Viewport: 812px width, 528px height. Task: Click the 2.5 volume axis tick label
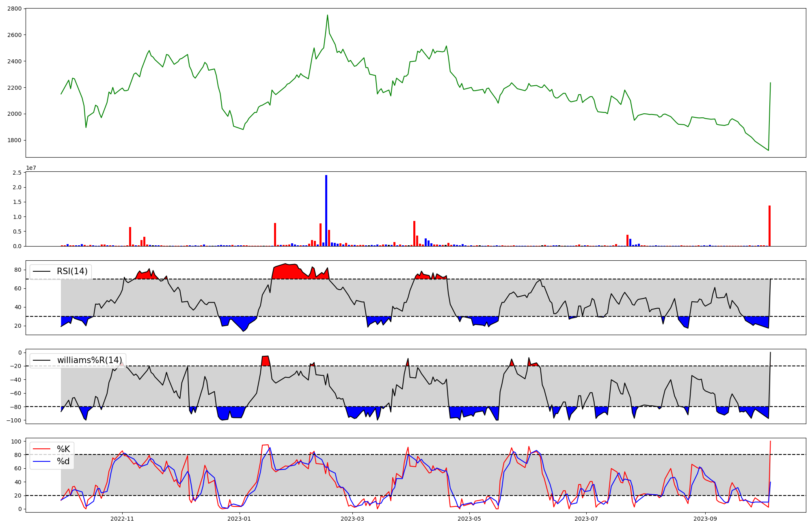(17, 173)
